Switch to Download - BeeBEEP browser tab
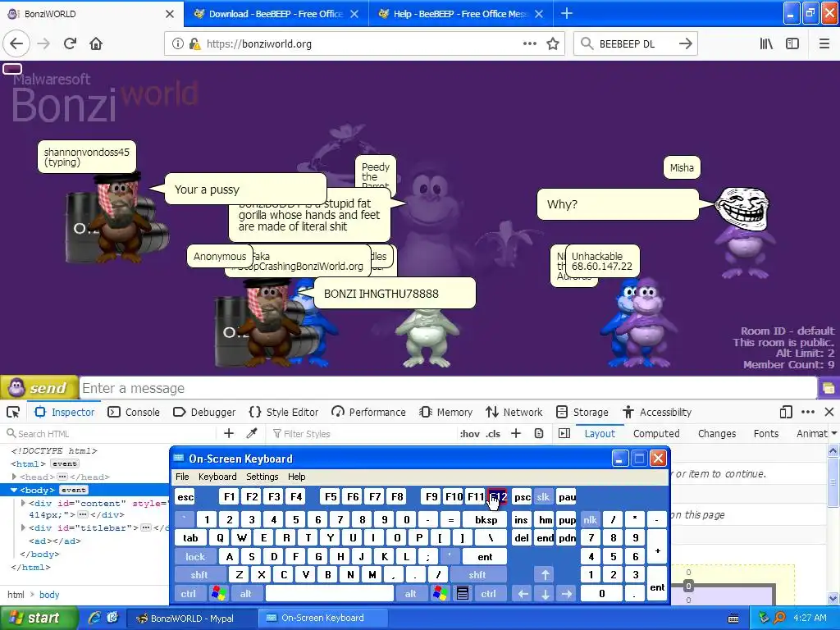Viewport: 840px width, 630px height. 276,14
